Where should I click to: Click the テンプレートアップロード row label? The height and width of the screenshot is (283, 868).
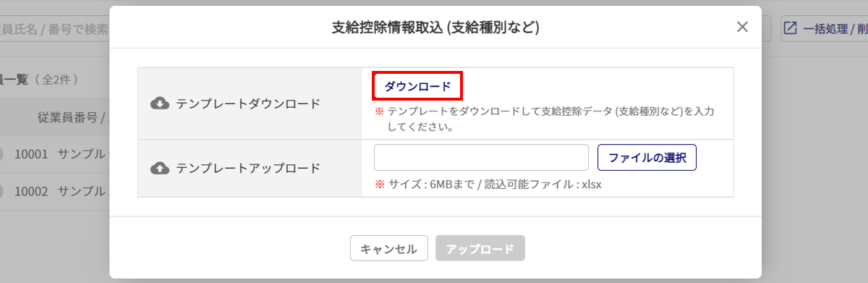[x=248, y=168]
